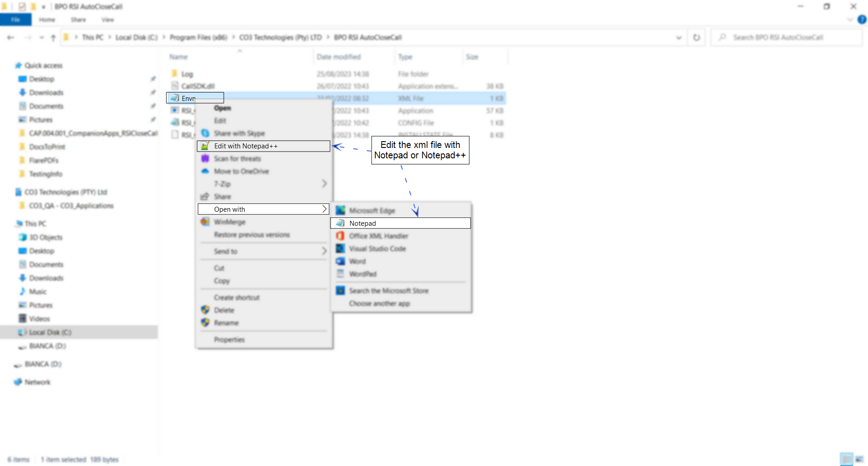The image size is (868, 466).
Task: Sort files by the Date modified column header
Action: (339, 57)
